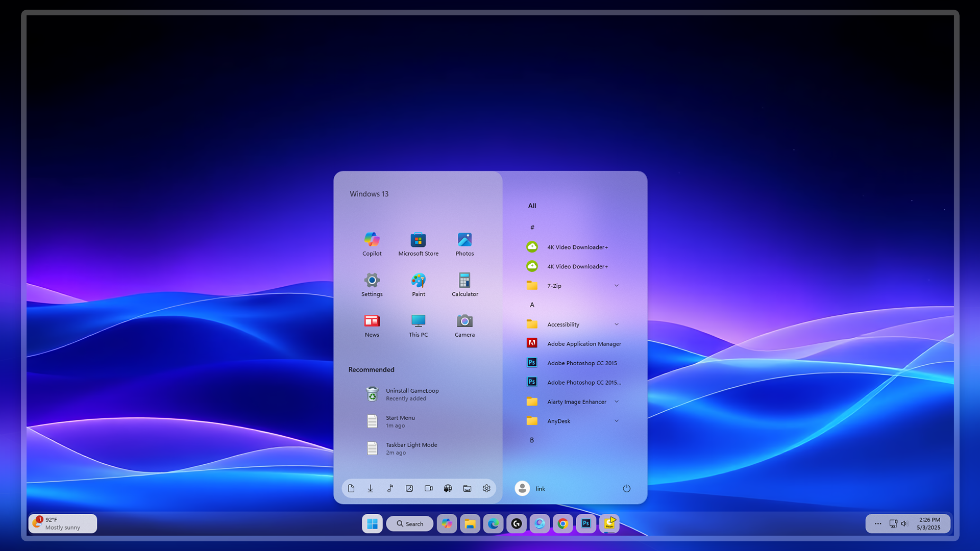
Task: Open the Copilot pinned app
Action: tap(372, 244)
